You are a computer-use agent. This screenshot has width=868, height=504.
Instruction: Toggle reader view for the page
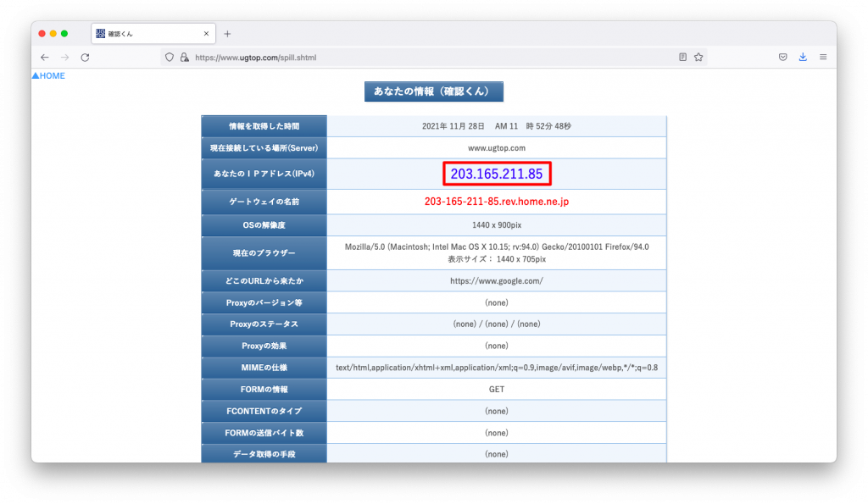(x=682, y=56)
